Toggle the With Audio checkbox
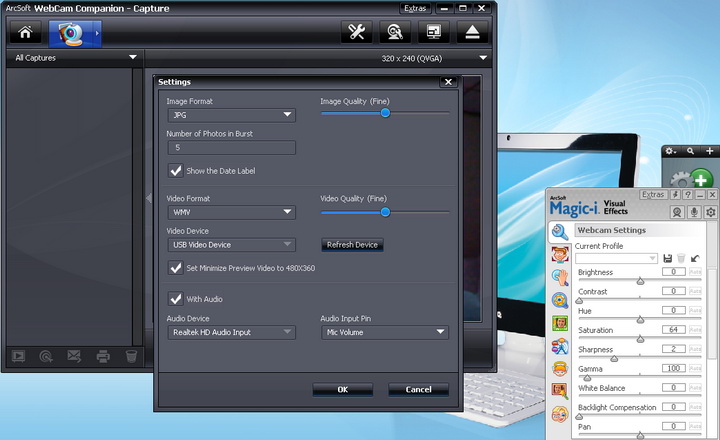Screen dimensions: 720x440 [175, 299]
